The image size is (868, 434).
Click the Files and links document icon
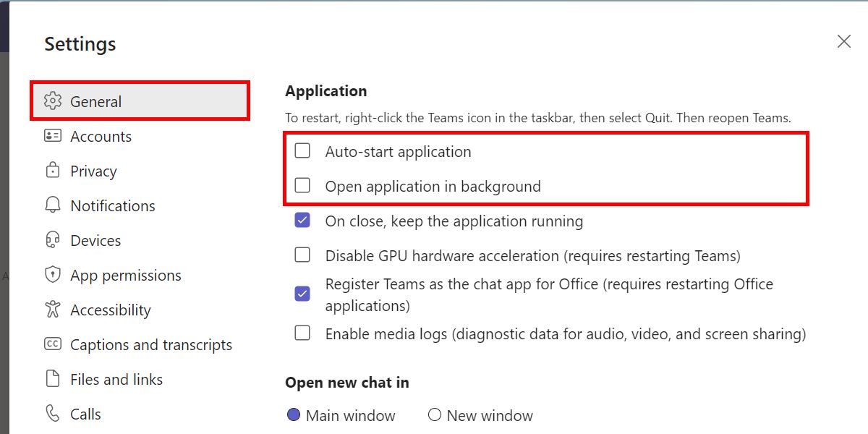[52, 379]
